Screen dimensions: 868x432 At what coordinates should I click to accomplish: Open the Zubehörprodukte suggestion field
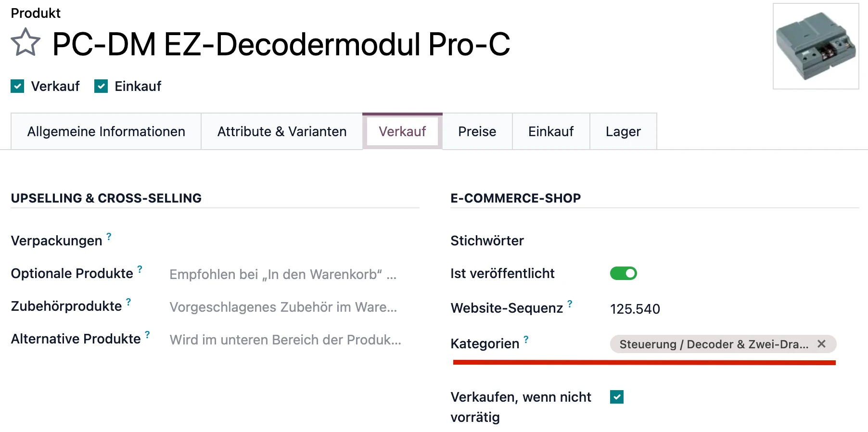pyautogui.click(x=284, y=307)
